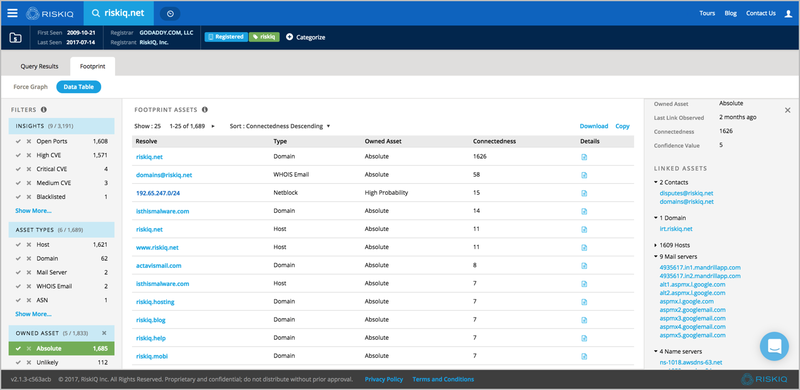Open details icon for riskiq.blog row
This screenshot has height=390, width=800.
click(x=584, y=320)
